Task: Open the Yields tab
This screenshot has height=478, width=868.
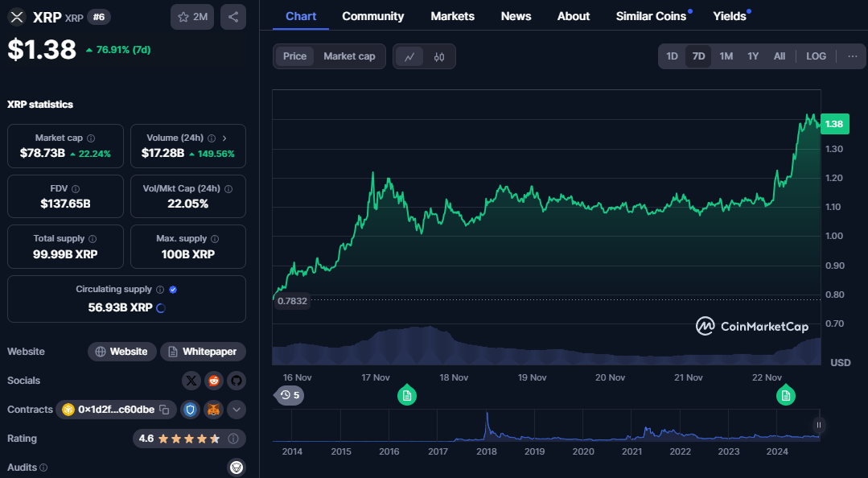Action: (x=730, y=16)
